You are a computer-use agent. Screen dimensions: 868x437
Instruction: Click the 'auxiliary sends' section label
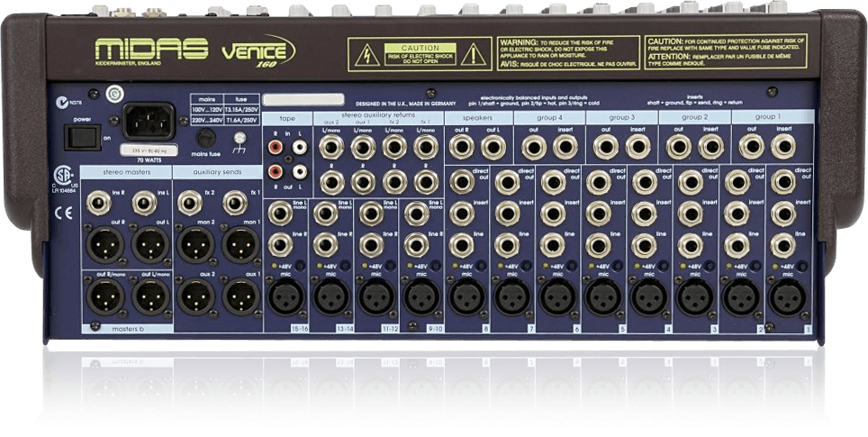(218, 172)
